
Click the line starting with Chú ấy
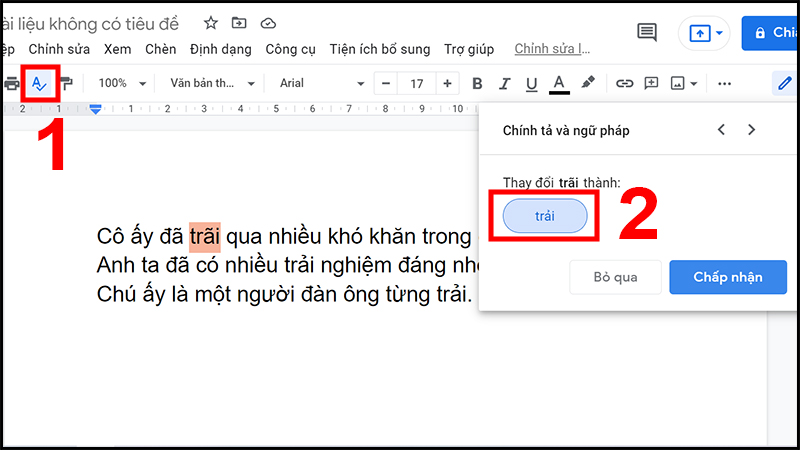coord(285,294)
